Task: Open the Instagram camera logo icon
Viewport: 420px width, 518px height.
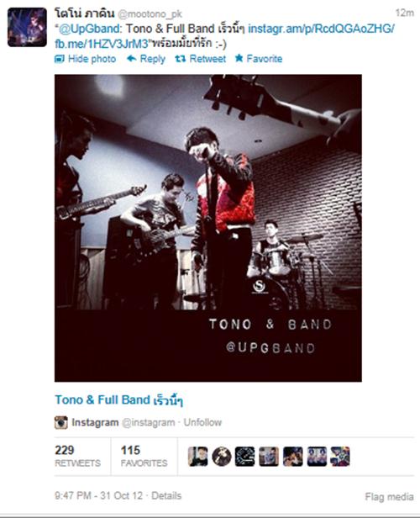Action: (61, 422)
